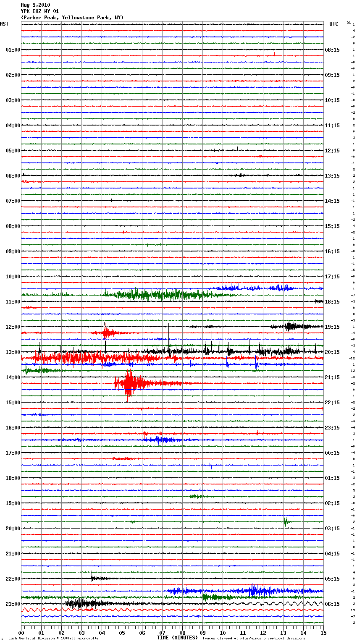The width and height of the screenshot is (357, 644).
Task: Click the '08:15' UTC time label
Action: tap(332, 50)
